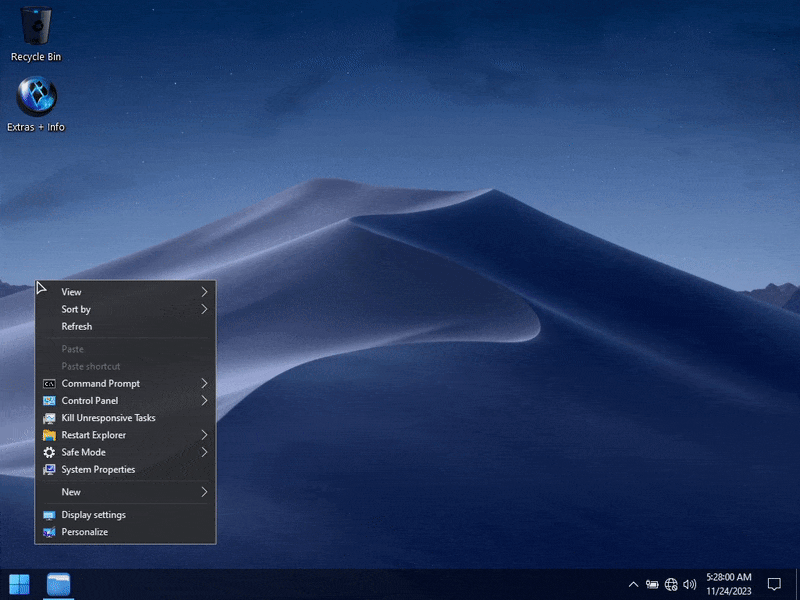Show hidden tray icons chevron
This screenshot has width=800, height=600.
click(x=633, y=585)
